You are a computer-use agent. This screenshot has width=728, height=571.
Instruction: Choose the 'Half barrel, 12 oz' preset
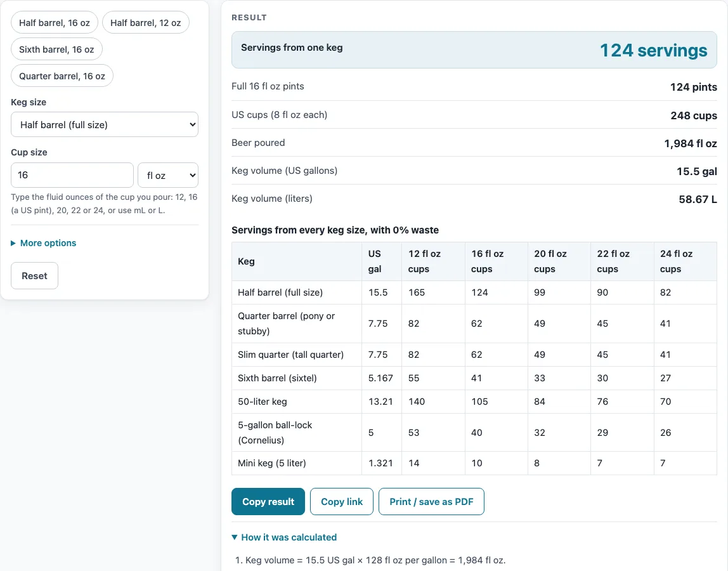tap(145, 23)
